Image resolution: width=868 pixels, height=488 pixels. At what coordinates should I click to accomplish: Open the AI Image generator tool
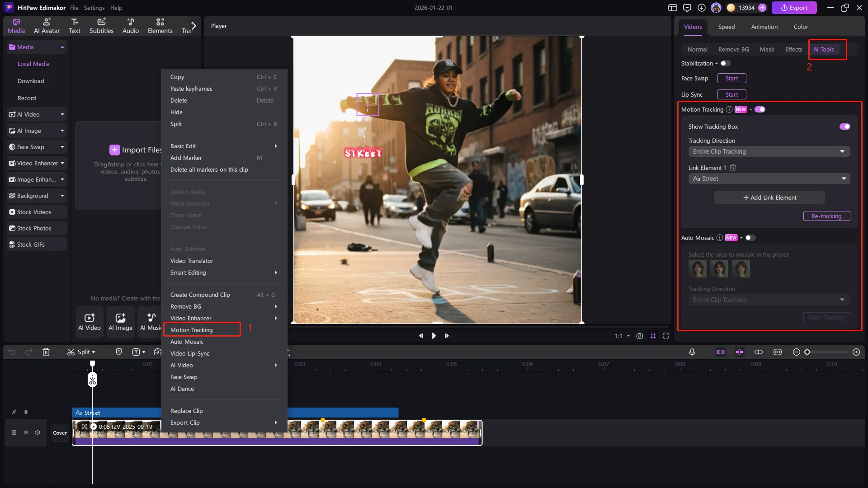click(x=120, y=321)
